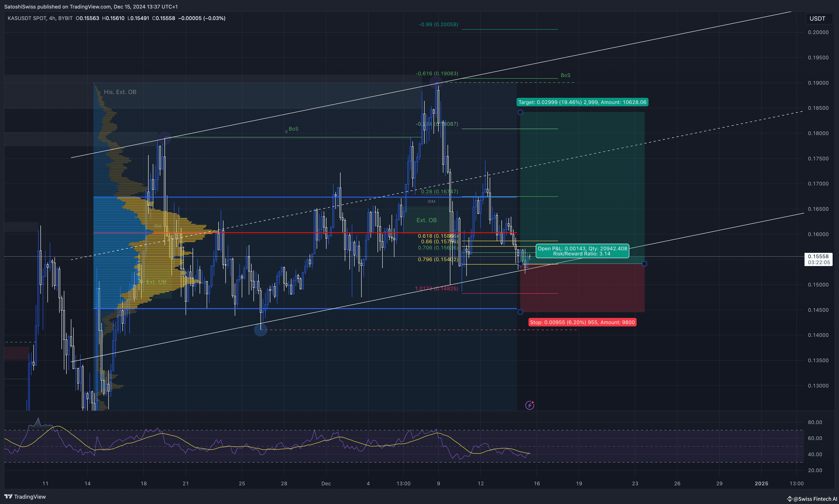Click the candle countdown 03:22:05
This screenshot has width=839, height=504.
click(819, 263)
